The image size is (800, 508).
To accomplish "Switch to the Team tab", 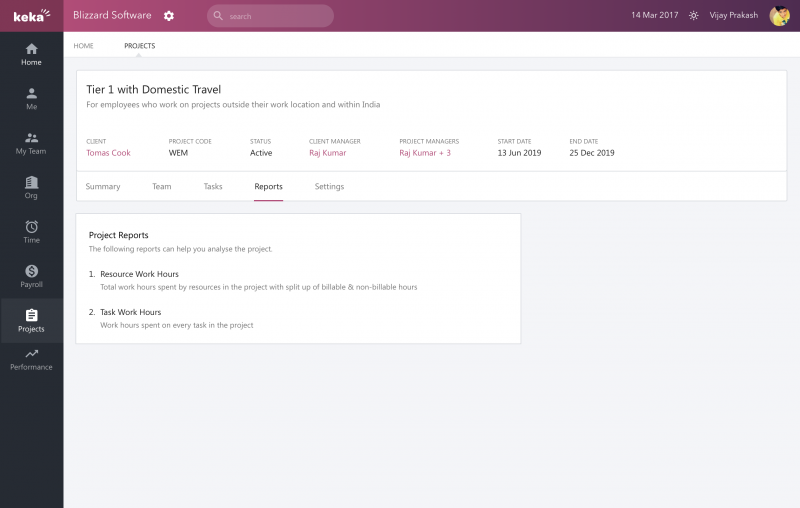I will coord(162,187).
